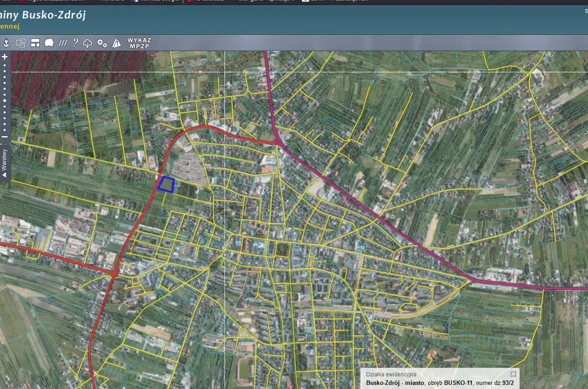Click the geolocation pin tool icon
The width and height of the screenshot is (588, 389).
[x=6, y=43]
